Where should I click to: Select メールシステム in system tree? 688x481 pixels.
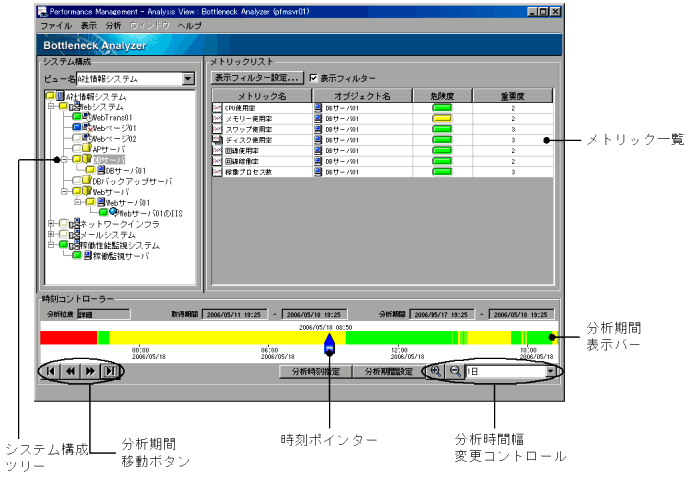(x=108, y=234)
